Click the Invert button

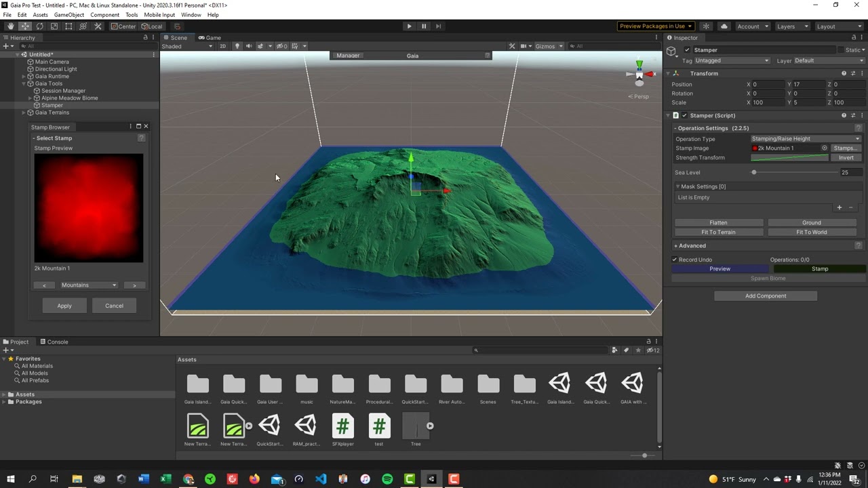pyautogui.click(x=846, y=158)
